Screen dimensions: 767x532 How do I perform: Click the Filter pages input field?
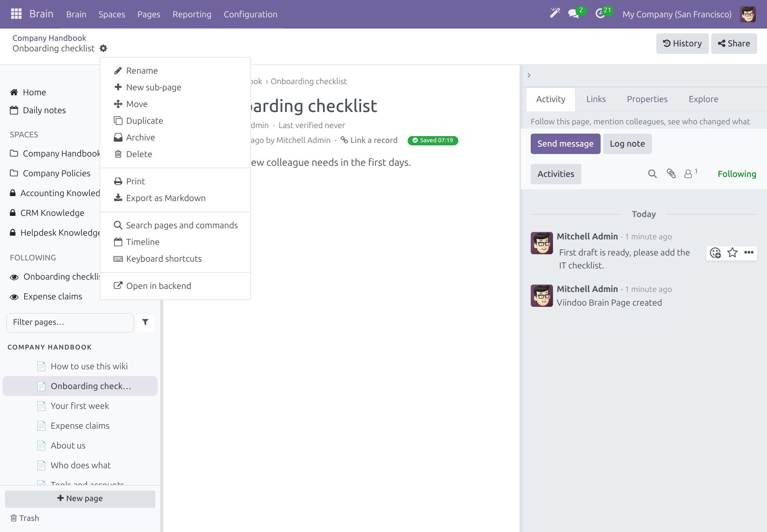[70, 322]
